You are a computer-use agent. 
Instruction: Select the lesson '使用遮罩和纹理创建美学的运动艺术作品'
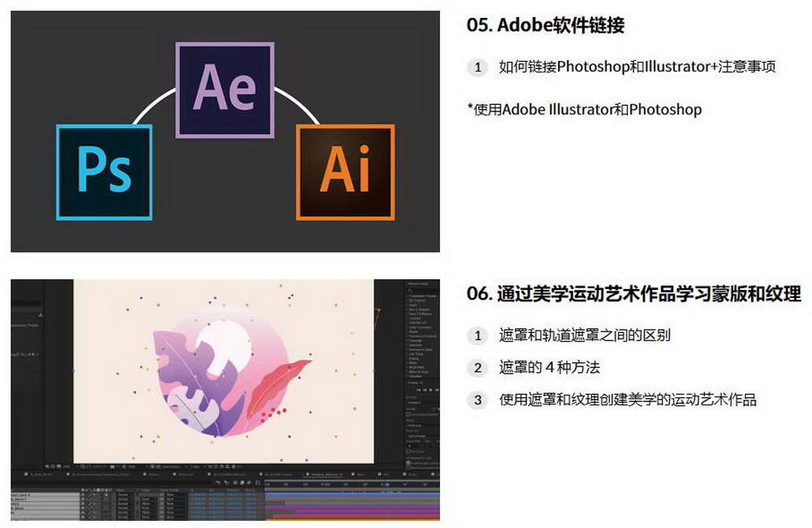pos(628,400)
